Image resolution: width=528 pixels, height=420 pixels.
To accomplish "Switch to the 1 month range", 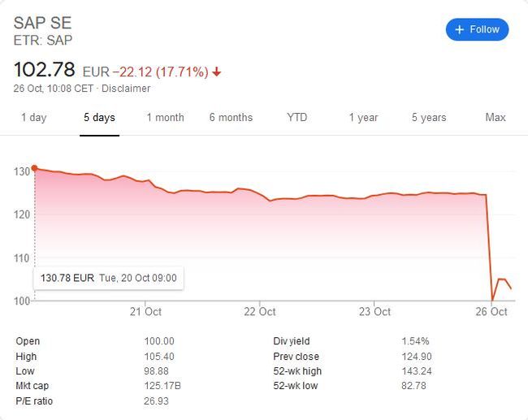I will coord(166,118).
